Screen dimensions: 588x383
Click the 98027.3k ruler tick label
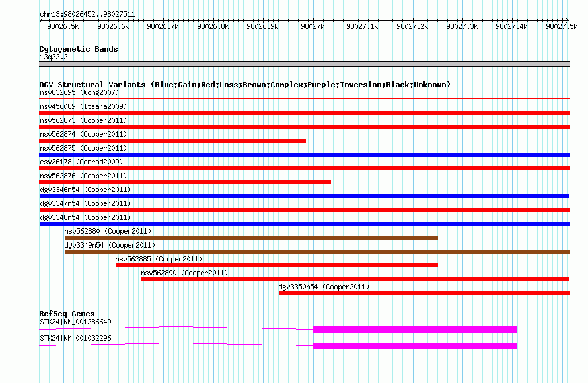tap(462, 26)
